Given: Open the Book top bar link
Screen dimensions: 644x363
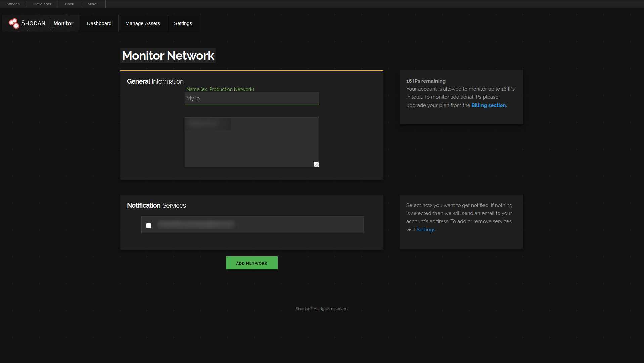Looking at the screenshot, I should pos(70,4).
